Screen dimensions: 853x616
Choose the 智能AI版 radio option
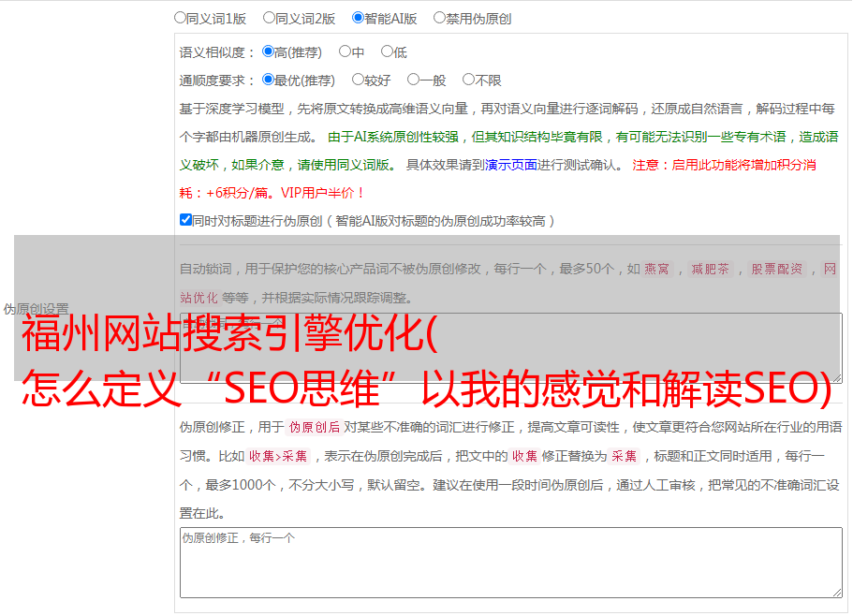[x=358, y=18]
